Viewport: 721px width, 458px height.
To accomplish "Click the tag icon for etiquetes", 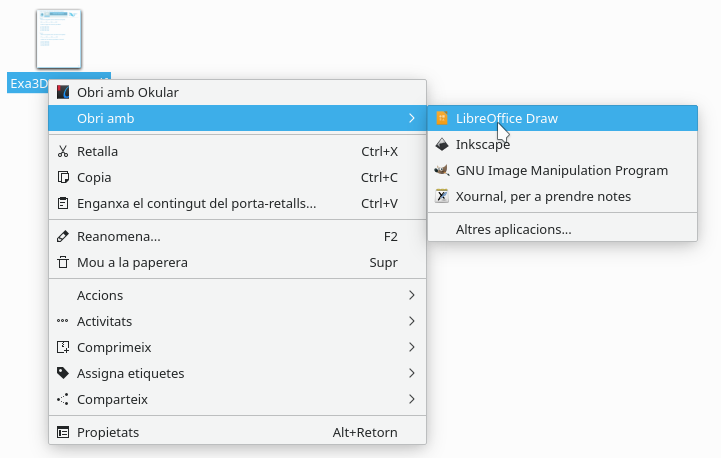I will tap(63, 373).
